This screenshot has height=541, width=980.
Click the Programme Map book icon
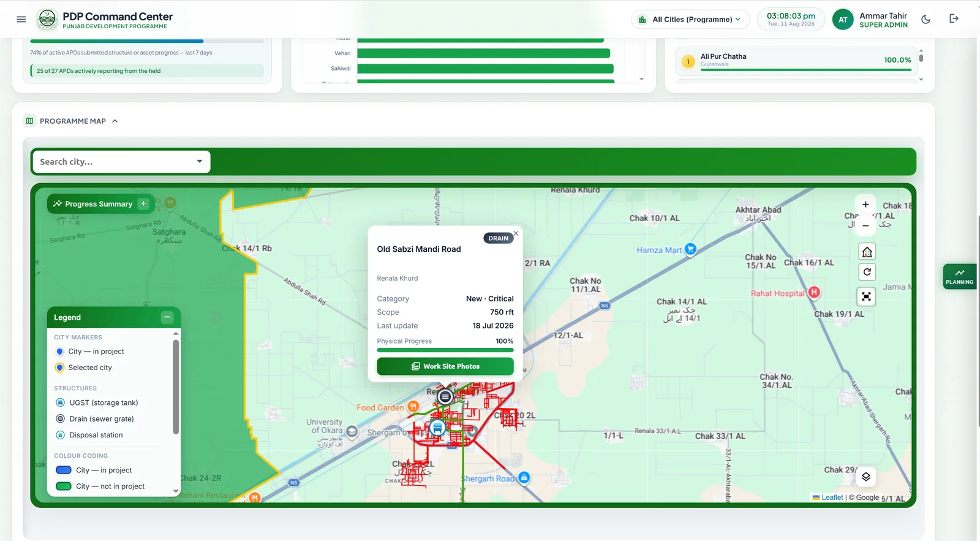[x=29, y=121]
